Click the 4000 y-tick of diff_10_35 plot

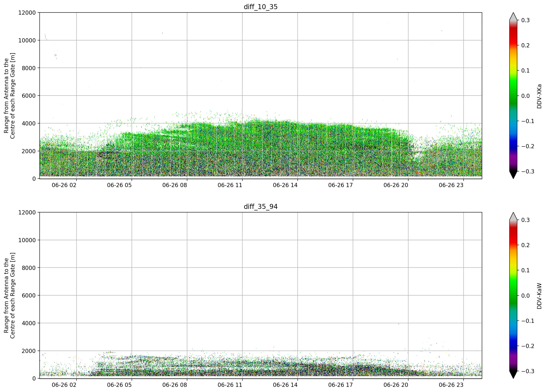[29, 123]
